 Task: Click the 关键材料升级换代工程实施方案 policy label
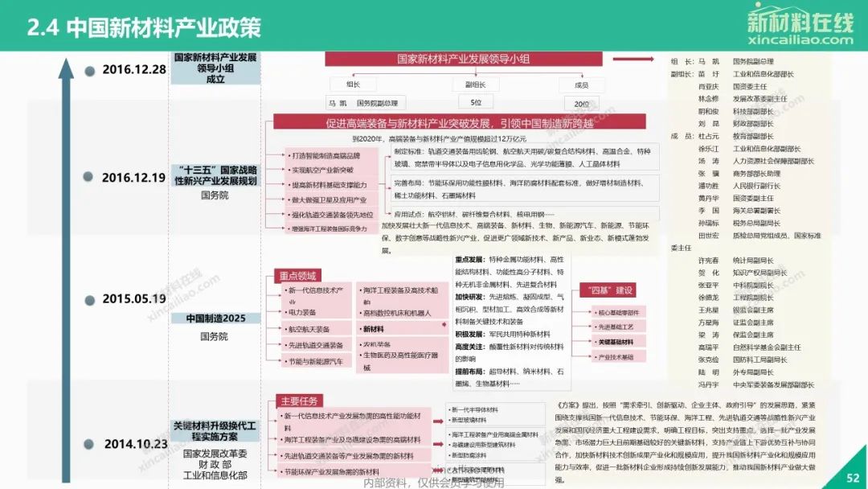tap(215, 430)
